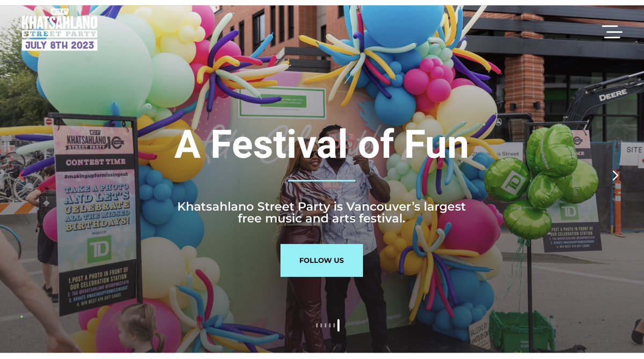Click the festival description paragraph text
644x359 pixels.
point(321,213)
